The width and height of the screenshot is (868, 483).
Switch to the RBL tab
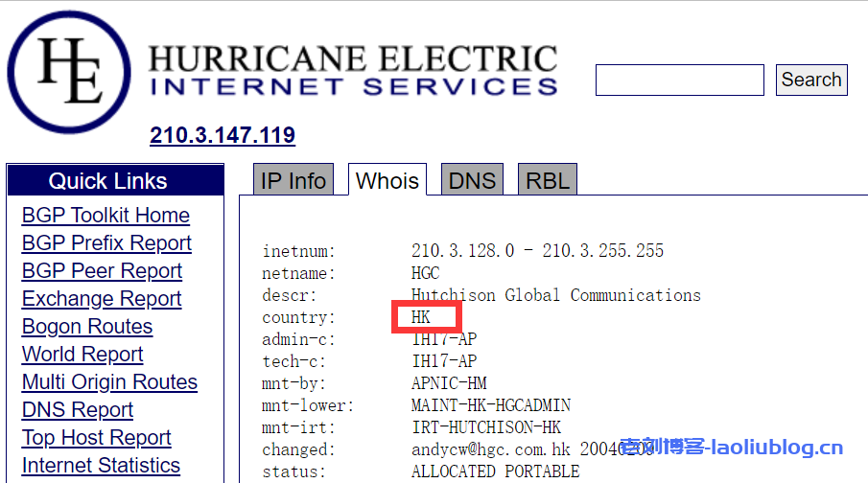point(548,181)
